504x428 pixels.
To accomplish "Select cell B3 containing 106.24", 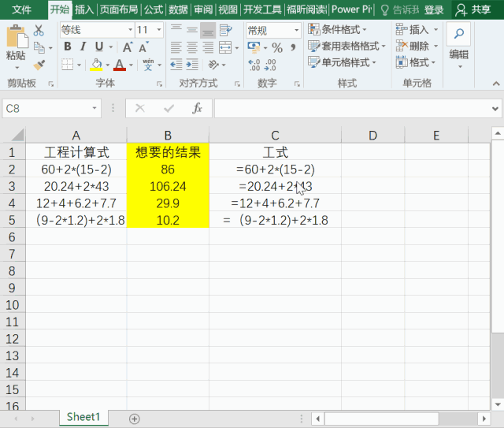I will pos(168,186).
